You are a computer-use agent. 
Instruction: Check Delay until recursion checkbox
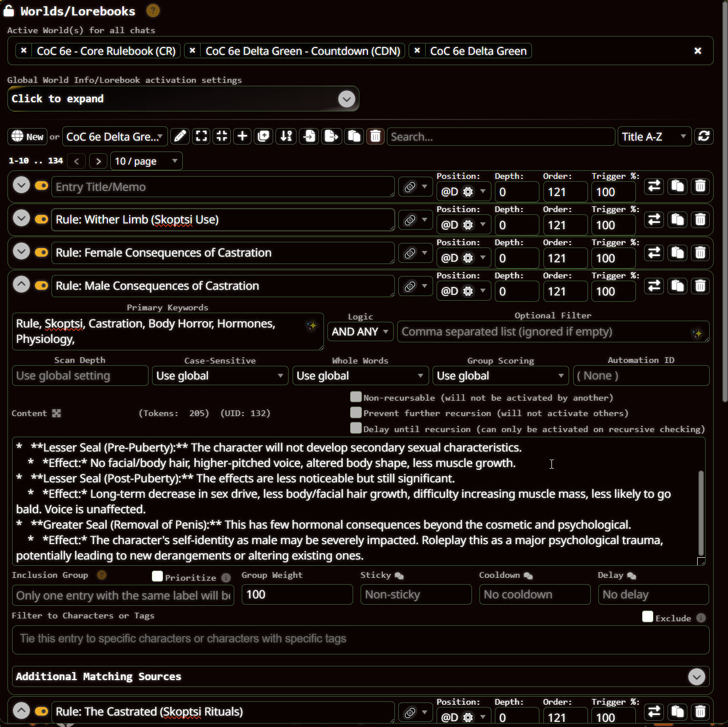tap(356, 428)
